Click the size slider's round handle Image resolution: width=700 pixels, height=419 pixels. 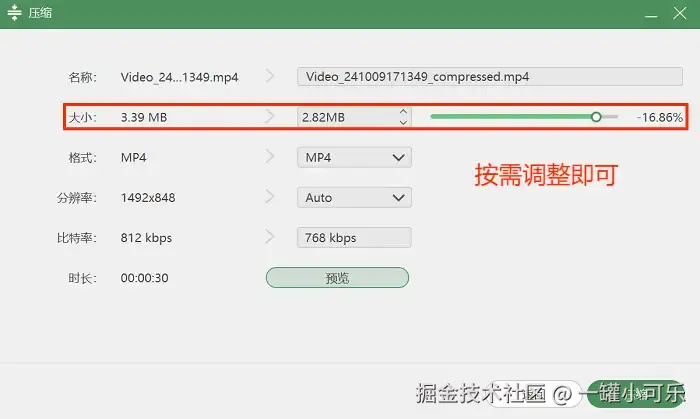point(596,117)
